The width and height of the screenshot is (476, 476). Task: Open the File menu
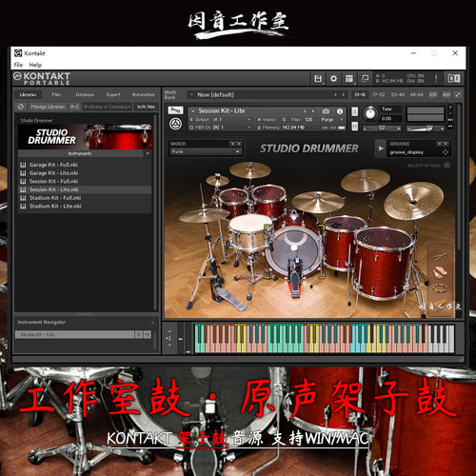click(18, 65)
